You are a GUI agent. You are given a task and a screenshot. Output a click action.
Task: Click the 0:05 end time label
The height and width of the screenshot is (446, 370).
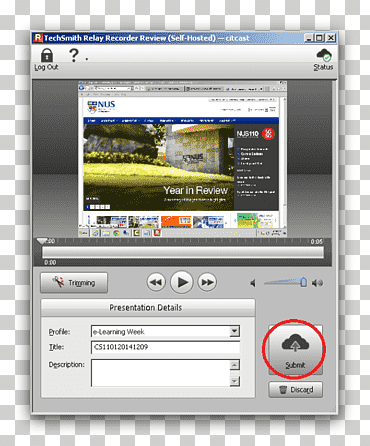(x=316, y=241)
